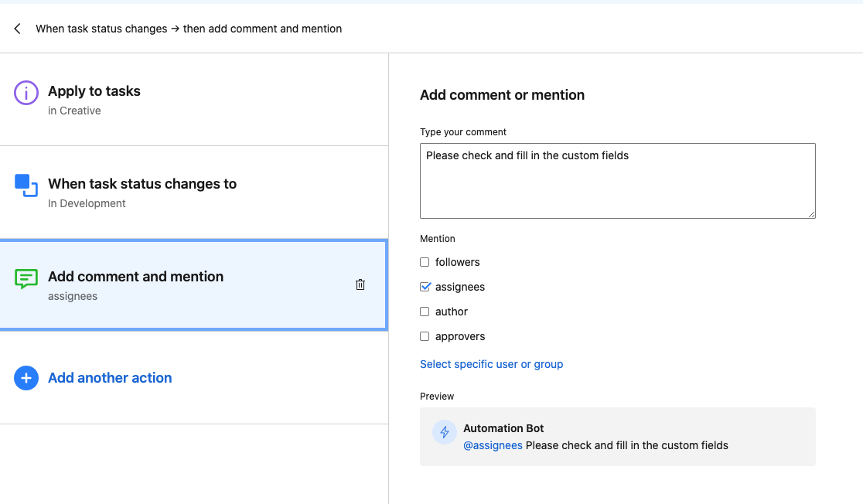Click the blue plus circle icon
Viewport: 863px width, 504px height.
point(26,378)
